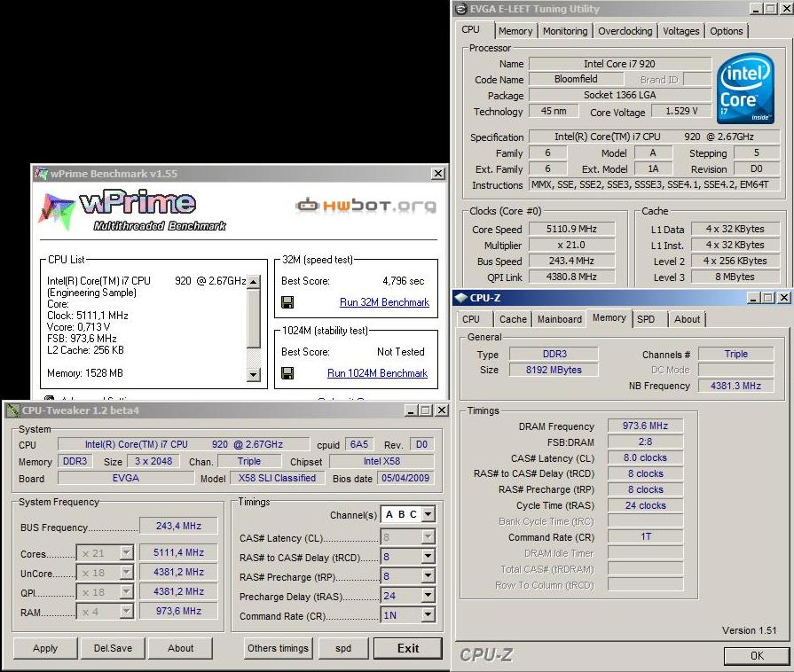Switch to E-LEET Options tab
This screenshot has height=672, width=794.
pyautogui.click(x=727, y=31)
